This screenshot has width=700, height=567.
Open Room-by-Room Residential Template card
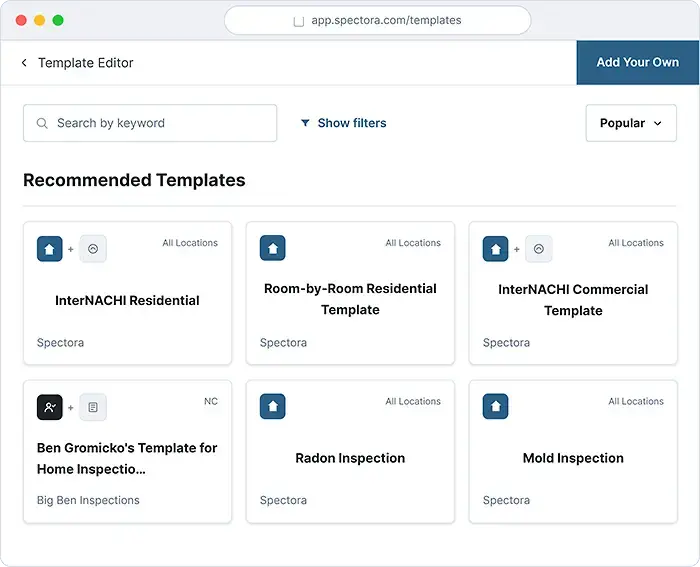point(350,293)
